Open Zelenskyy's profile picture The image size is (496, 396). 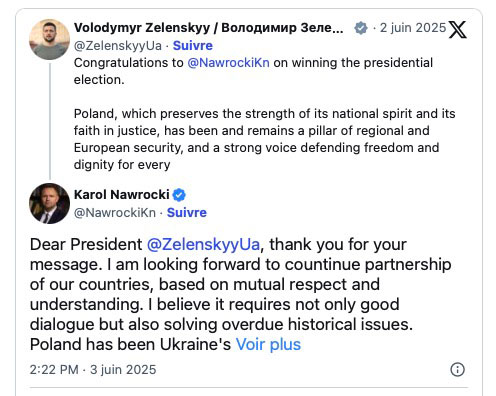pos(49,39)
